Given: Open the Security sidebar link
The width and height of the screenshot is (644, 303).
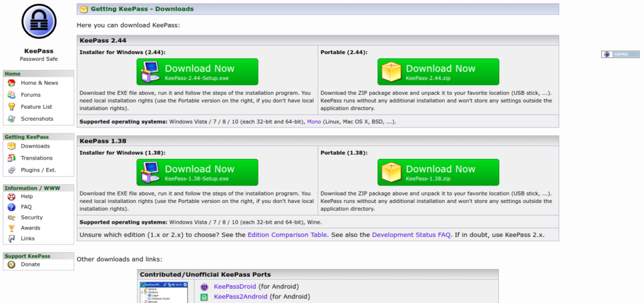Looking at the screenshot, I should click(31, 218).
